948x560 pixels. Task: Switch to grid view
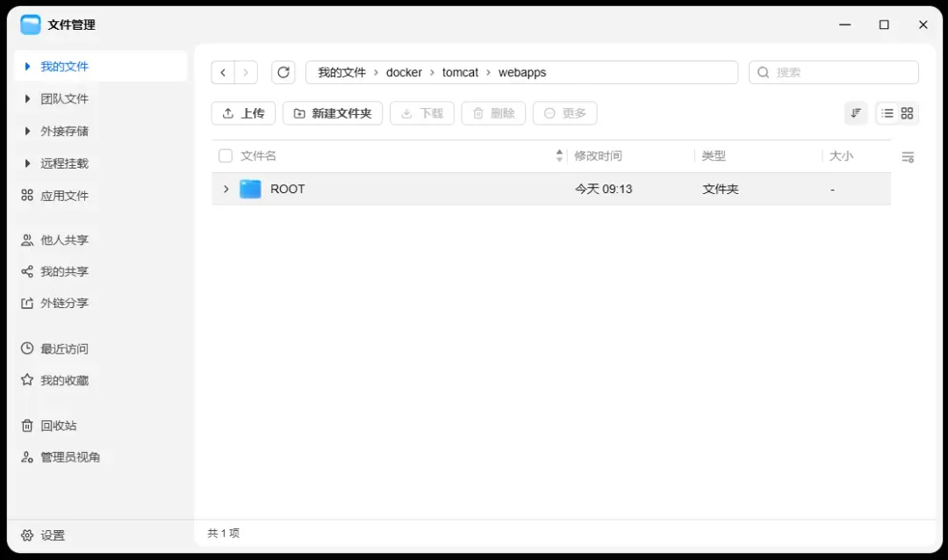click(907, 113)
